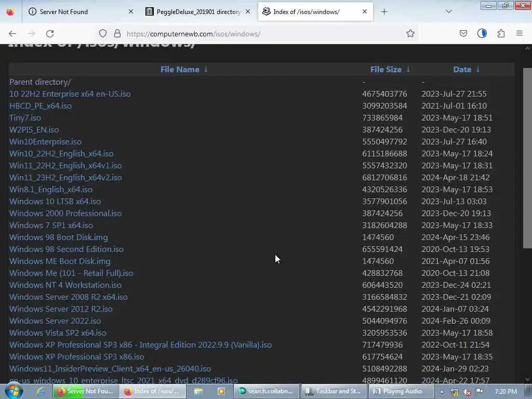Open the Extensions puzzle icon
532x399 pixels.
(x=501, y=34)
